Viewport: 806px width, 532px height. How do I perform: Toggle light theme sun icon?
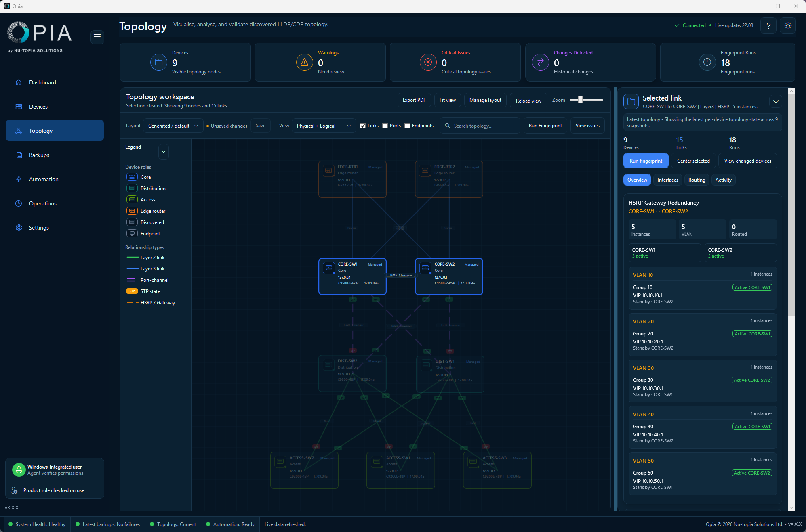(x=788, y=25)
